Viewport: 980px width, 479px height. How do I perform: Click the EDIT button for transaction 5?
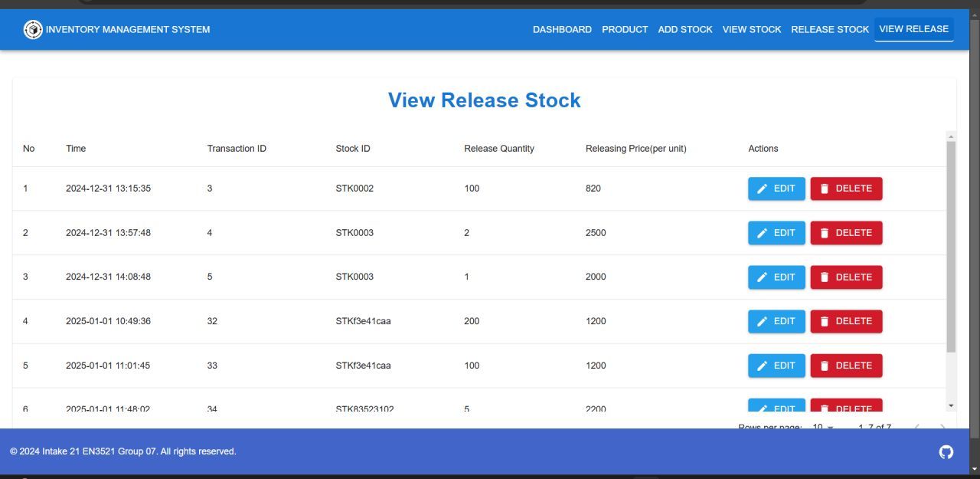(776, 277)
